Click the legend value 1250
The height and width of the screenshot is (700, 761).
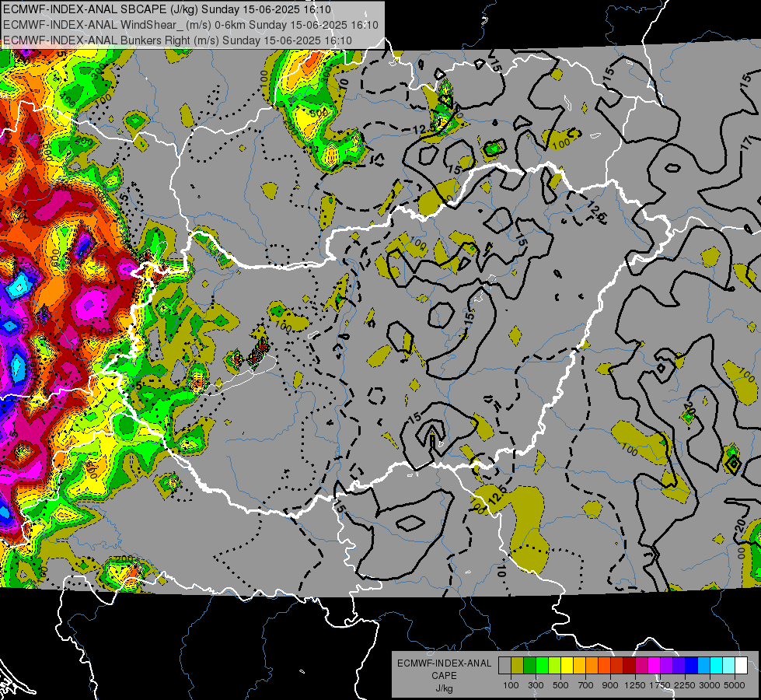(635, 686)
